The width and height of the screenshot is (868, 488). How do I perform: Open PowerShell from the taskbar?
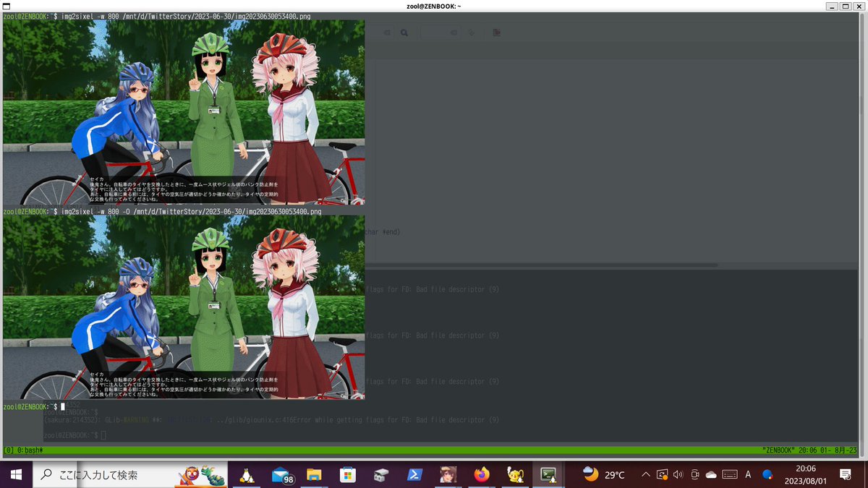click(x=414, y=475)
